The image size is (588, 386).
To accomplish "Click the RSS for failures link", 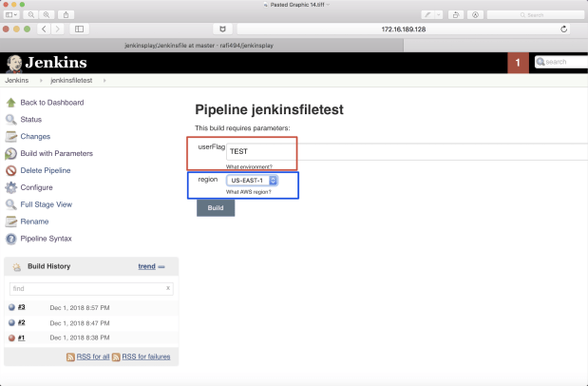I will click(146, 357).
